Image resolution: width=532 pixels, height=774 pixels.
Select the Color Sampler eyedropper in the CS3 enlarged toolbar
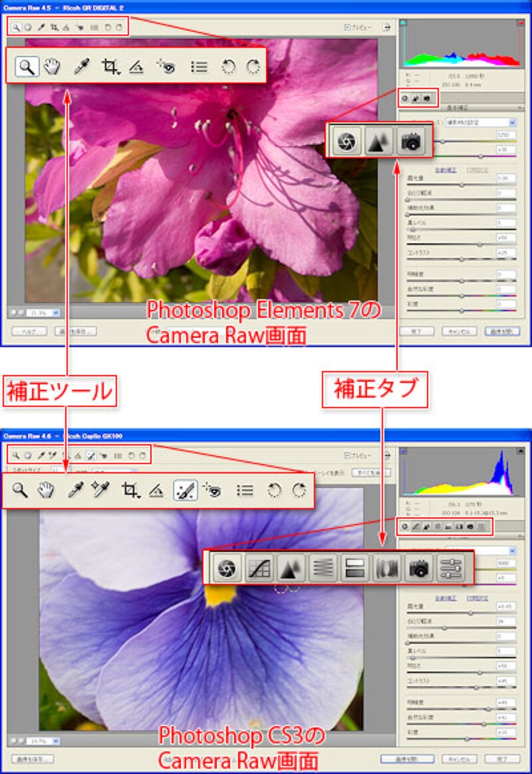[x=100, y=490]
